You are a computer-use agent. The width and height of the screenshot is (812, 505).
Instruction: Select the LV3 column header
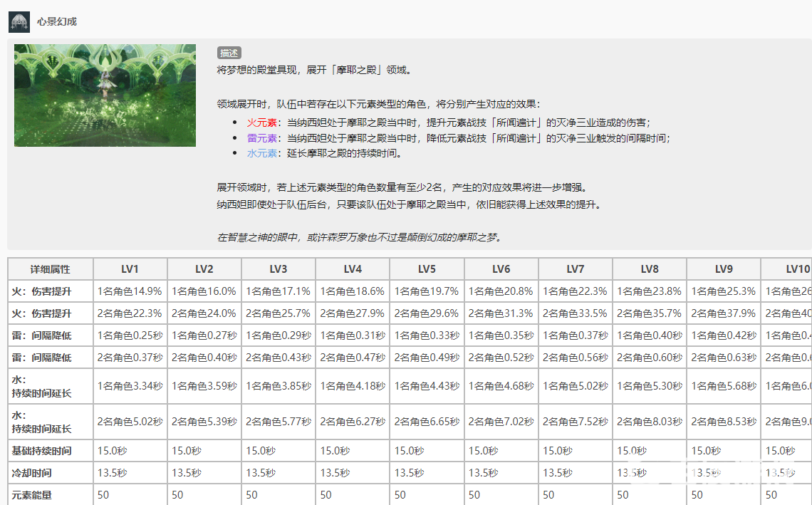point(278,269)
